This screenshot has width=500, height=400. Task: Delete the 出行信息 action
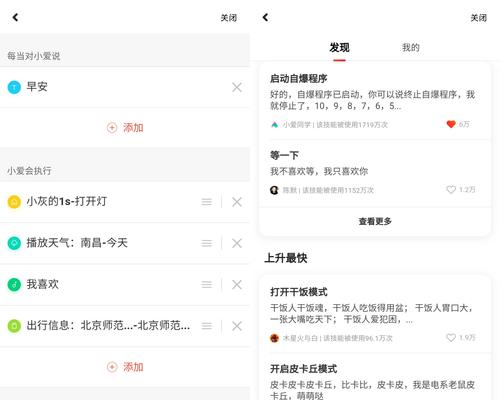click(x=237, y=326)
